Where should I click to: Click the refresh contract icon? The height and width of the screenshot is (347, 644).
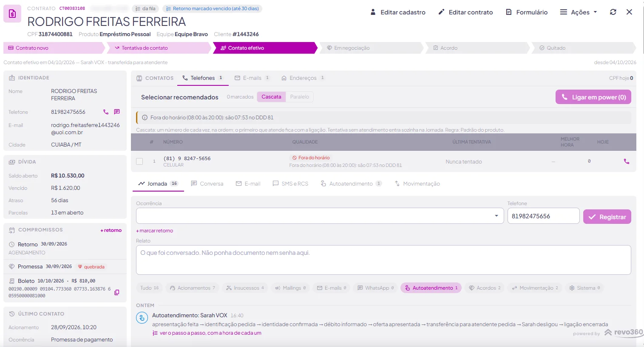click(613, 12)
